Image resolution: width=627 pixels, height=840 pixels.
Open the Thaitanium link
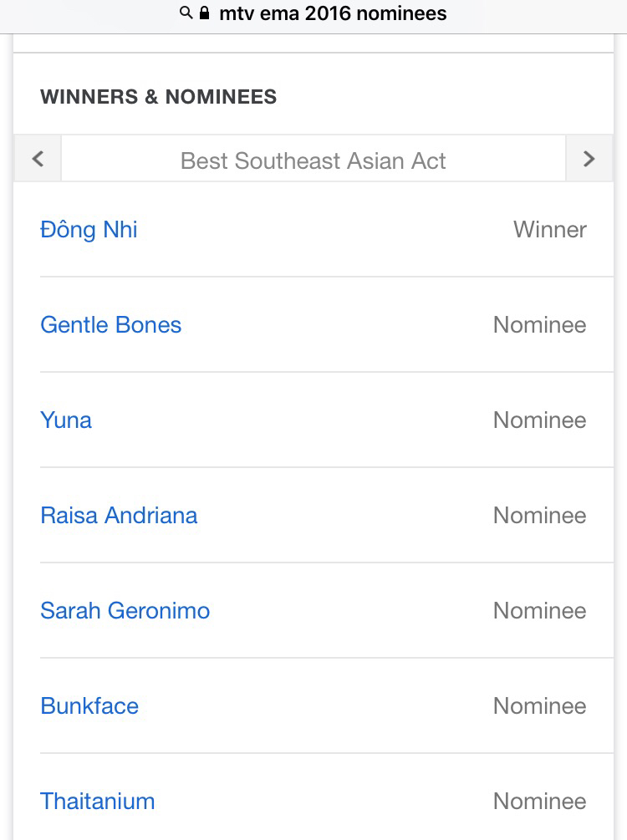(x=98, y=802)
